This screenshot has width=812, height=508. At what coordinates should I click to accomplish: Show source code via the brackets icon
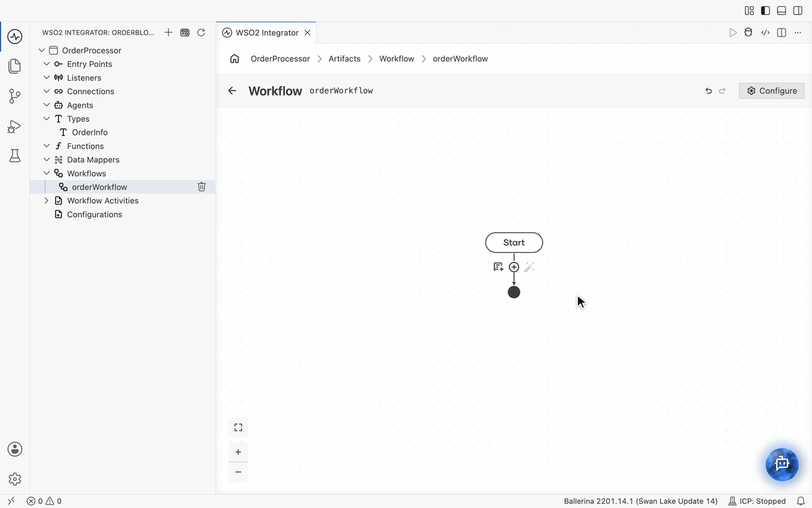point(765,33)
